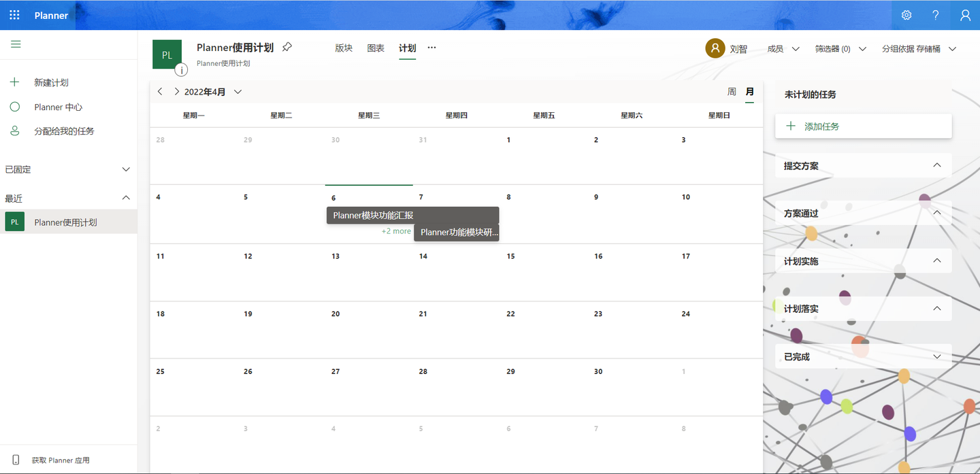The image size is (980, 474).
Task: Click the 添加任务 add task button
Action: click(863, 126)
